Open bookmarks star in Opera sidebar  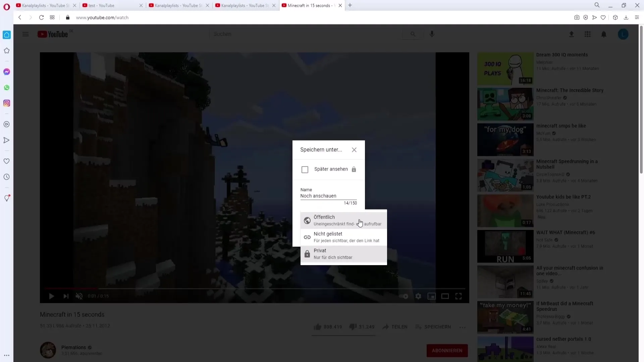tap(7, 51)
